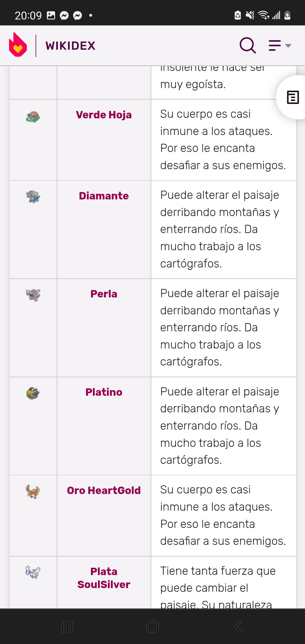Viewport: 305px width, 644px height.
Task: Go to WikiDex home title
Action: [70, 46]
